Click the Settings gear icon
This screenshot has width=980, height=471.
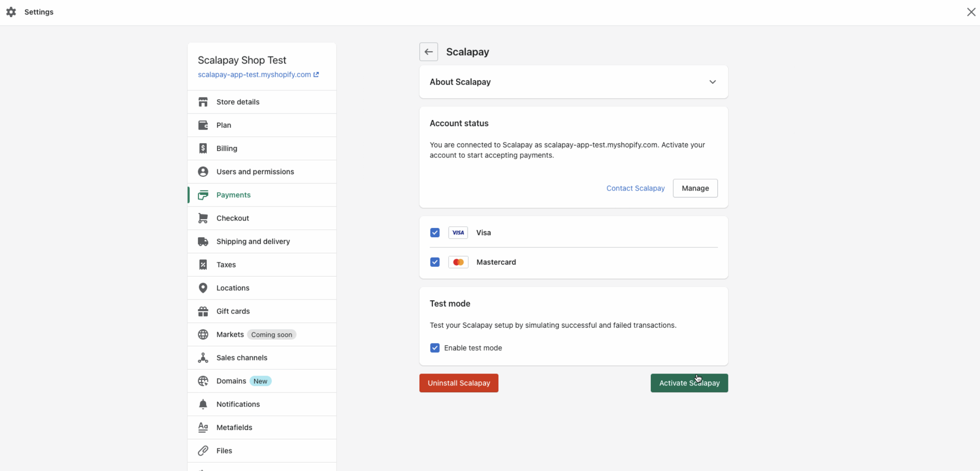pyautogui.click(x=11, y=12)
